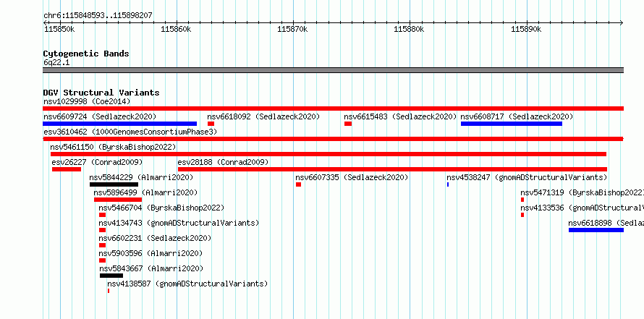Click the short red esv26227 variant bar
This screenshot has width=644, height=319.
coord(67,169)
